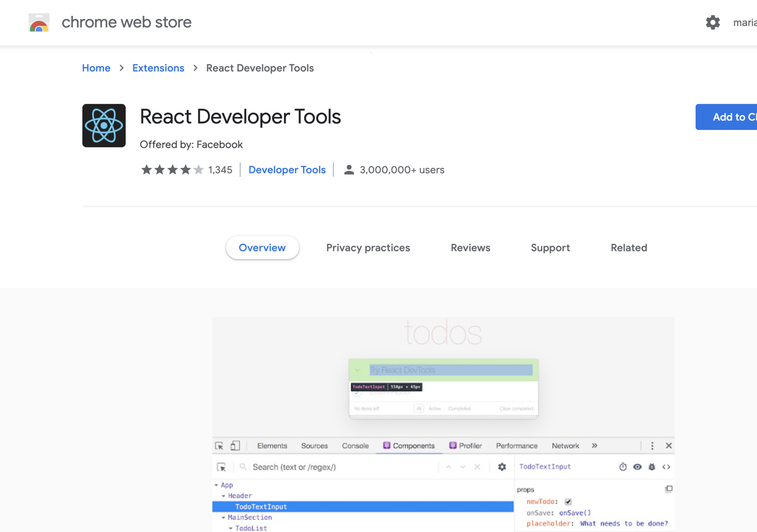Collapse the App tree node arrow
The height and width of the screenshot is (532, 757).
[x=216, y=485]
